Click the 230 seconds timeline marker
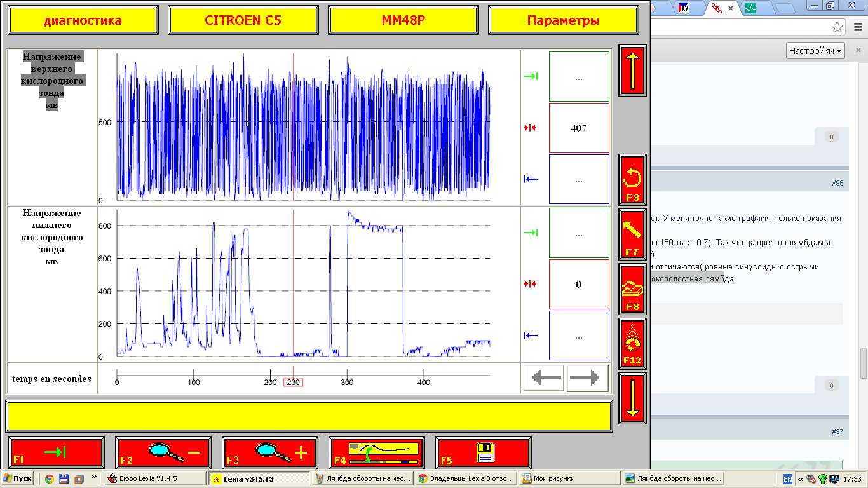868x488 pixels. click(293, 383)
